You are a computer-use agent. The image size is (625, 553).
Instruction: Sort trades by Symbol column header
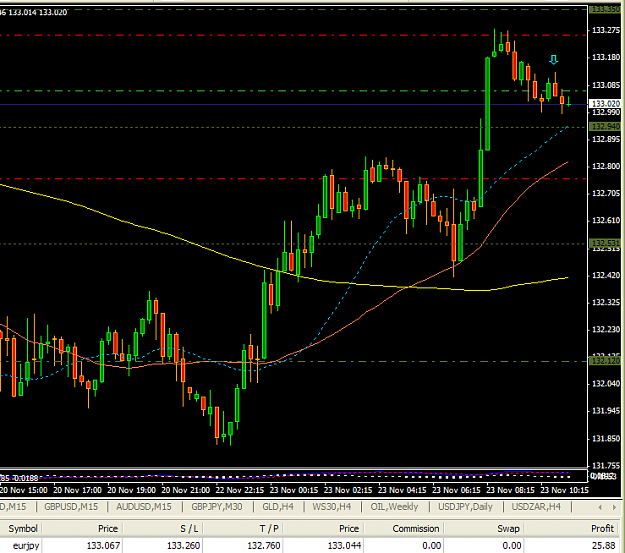point(23,529)
